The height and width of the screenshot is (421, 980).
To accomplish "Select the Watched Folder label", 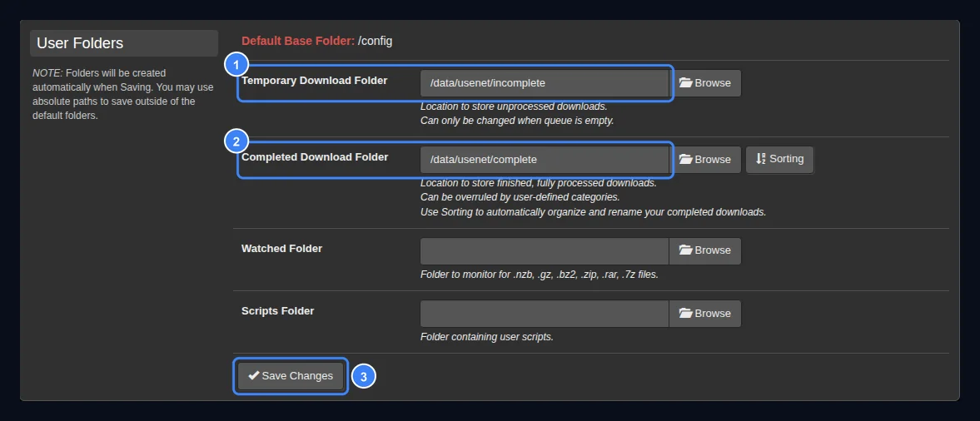I will [282, 249].
